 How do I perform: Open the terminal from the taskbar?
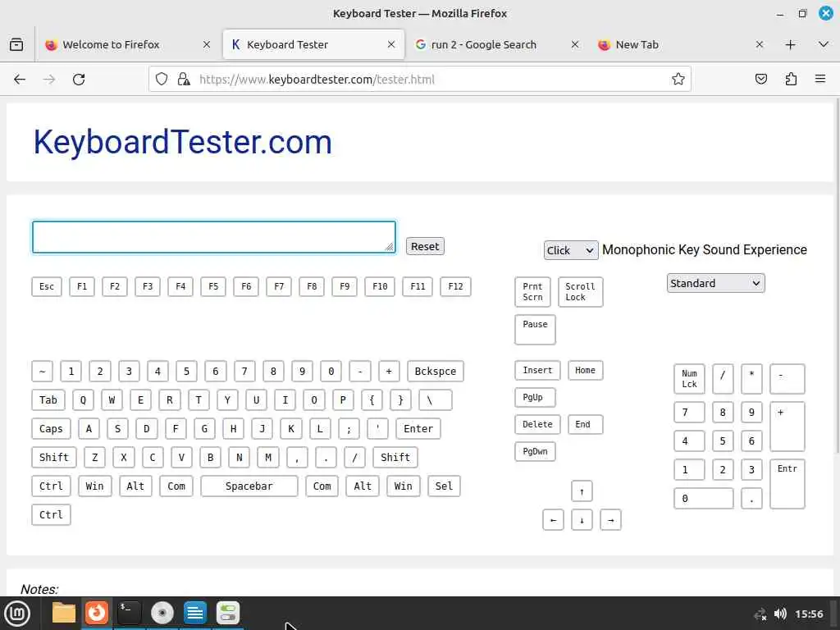(129, 613)
